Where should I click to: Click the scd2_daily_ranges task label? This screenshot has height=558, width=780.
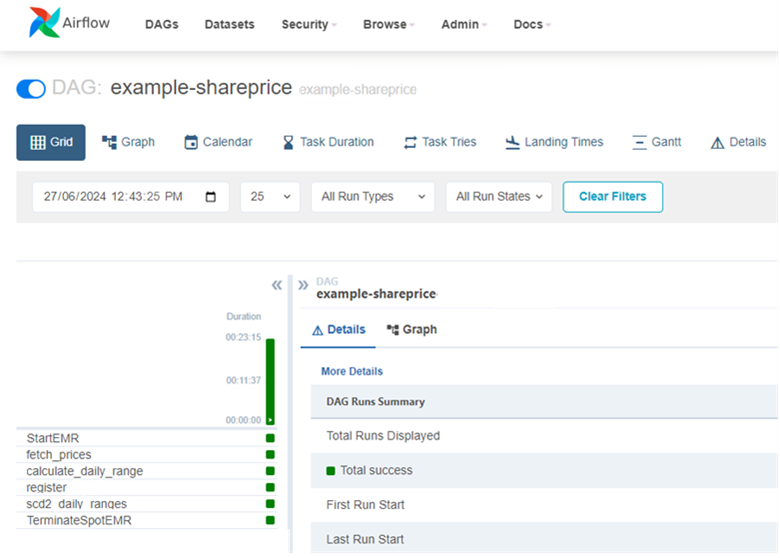(77, 504)
